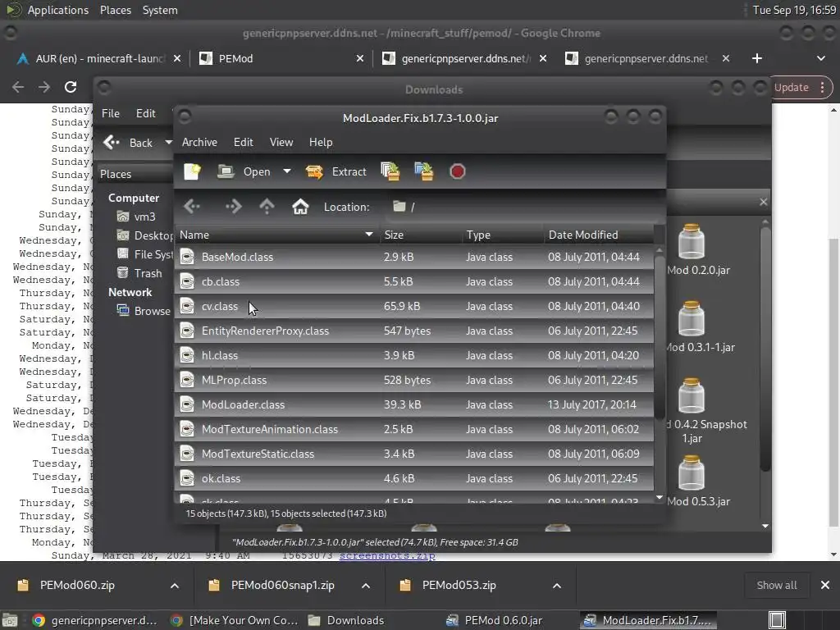This screenshot has height=630, width=840.
Task: Select Mod 0.2.0.jar file icon in Downloads
Action: tap(691, 242)
